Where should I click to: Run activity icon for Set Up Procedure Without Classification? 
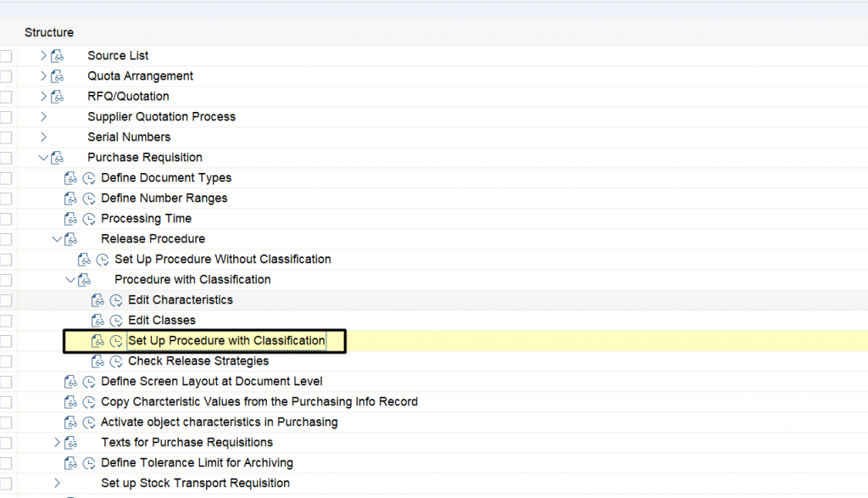(103, 260)
